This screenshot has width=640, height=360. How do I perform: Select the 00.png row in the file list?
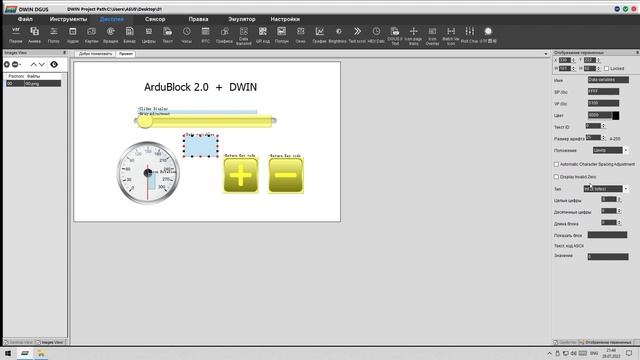pos(33,83)
